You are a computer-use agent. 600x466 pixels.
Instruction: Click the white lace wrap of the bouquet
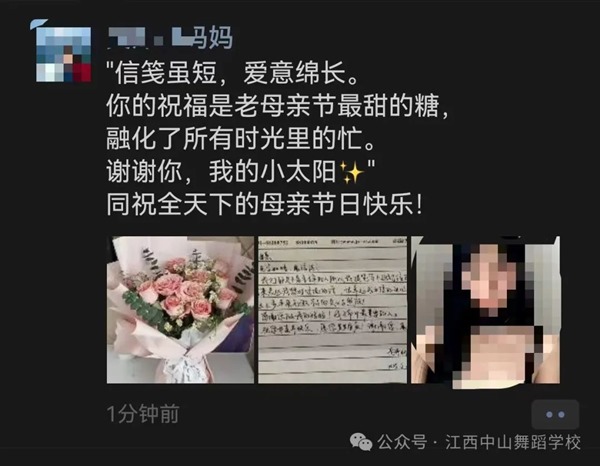pyautogui.click(x=179, y=368)
